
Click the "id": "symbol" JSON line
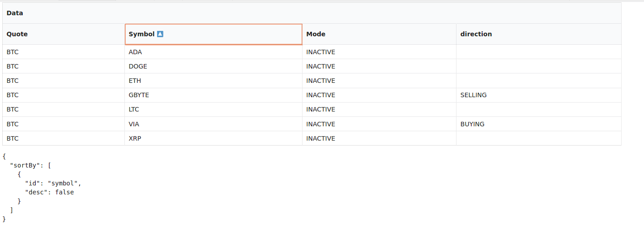point(53,183)
